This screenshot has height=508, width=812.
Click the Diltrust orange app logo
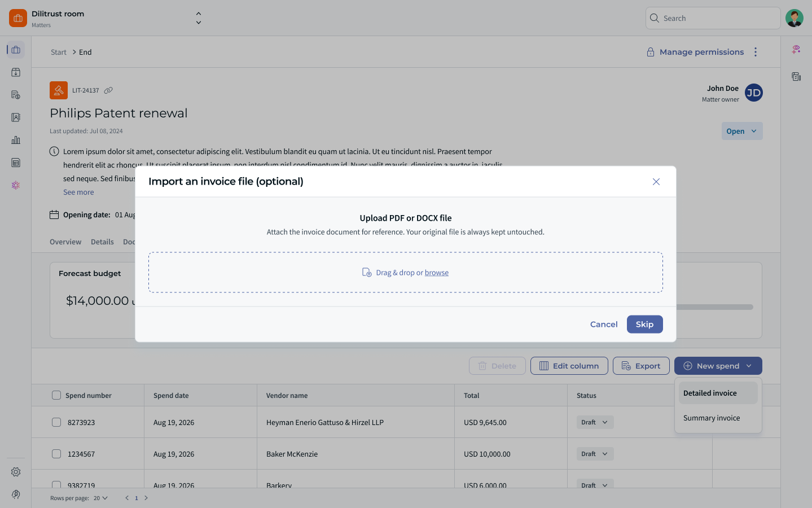click(x=18, y=18)
